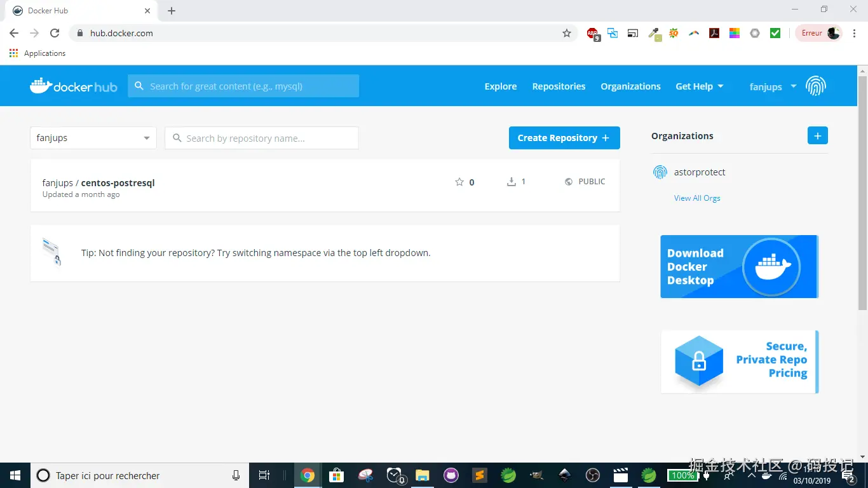Open the Windows Start menu
The width and height of the screenshot is (868, 488).
[x=15, y=475]
